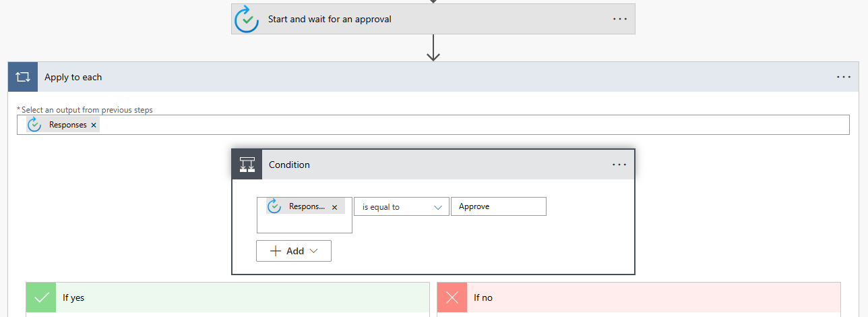Expand the Add dropdown in Condition
The width and height of the screenshot is (868, 317).
pos(294,251)
